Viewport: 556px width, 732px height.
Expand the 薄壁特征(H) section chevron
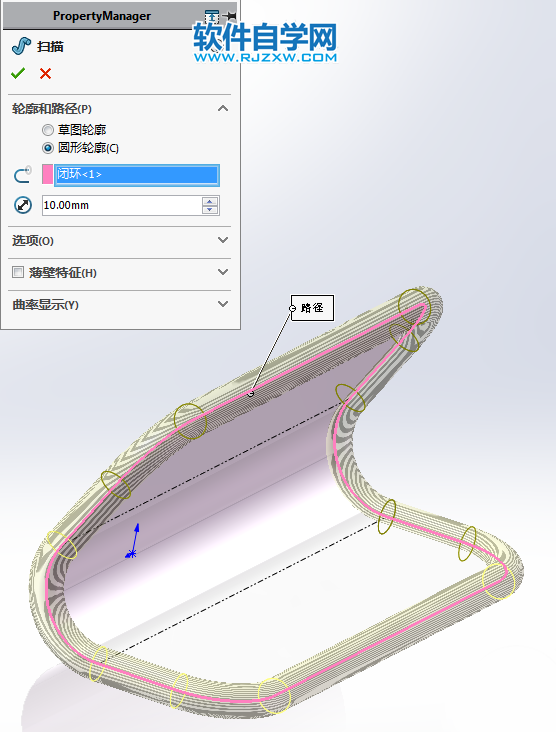pos(223,272)
